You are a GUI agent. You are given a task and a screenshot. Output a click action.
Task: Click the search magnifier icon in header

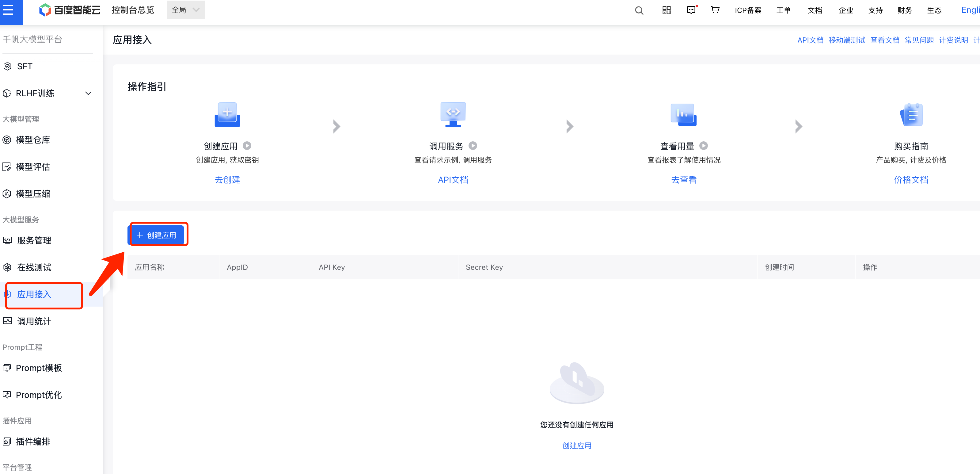(639, 11)
